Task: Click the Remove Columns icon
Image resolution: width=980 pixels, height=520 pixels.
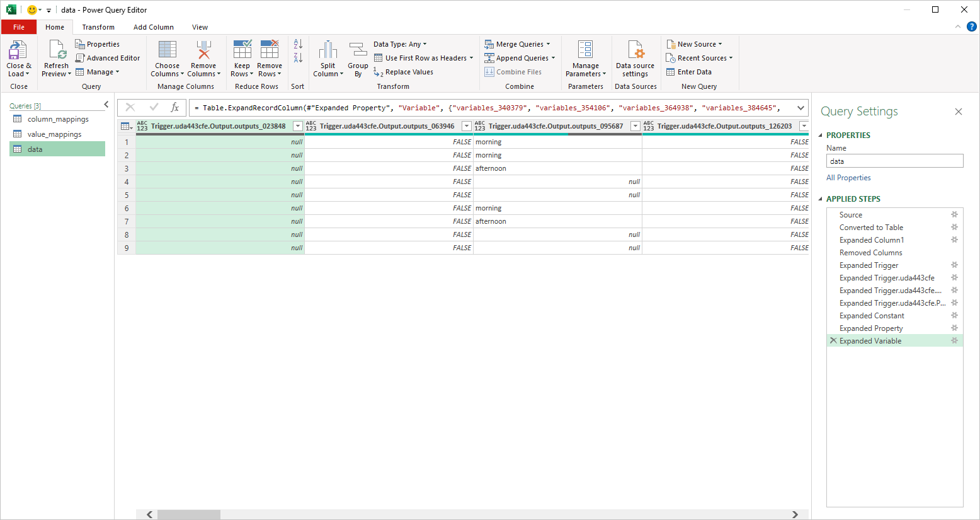Action: [203, 50]
